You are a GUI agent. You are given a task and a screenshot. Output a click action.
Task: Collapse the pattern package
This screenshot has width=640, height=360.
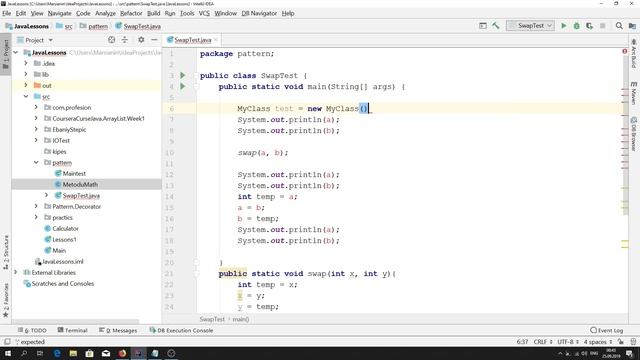[36, 162]
